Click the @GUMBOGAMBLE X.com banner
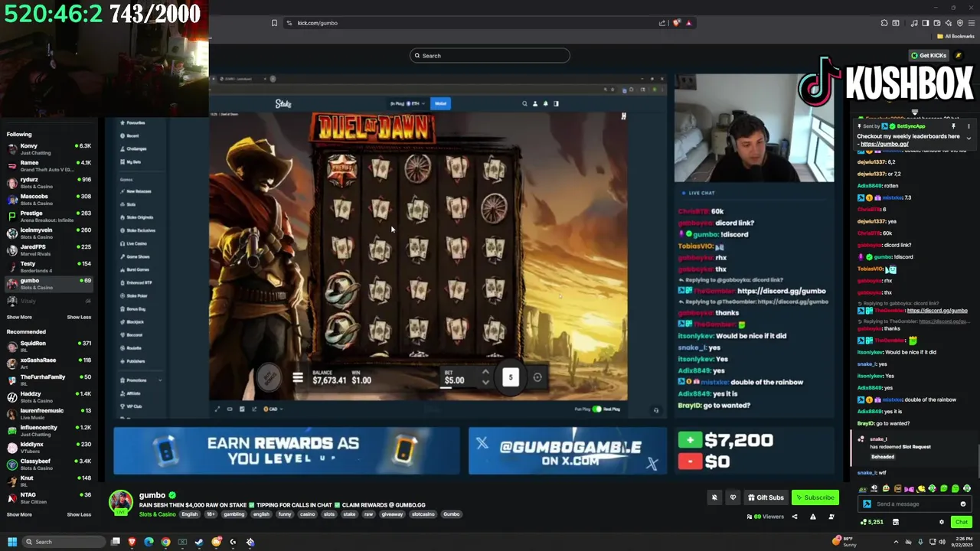 point(567,451)
